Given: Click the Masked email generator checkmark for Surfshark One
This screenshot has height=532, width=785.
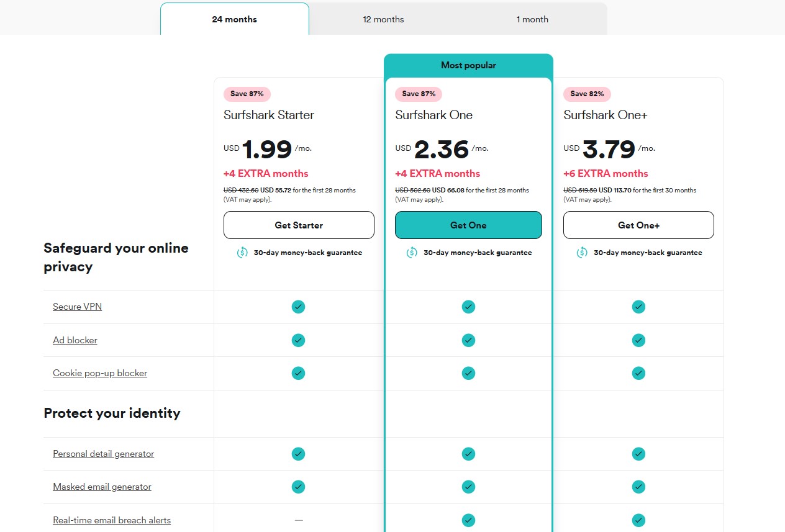Looking at the screenshot, I should point(468,487).
